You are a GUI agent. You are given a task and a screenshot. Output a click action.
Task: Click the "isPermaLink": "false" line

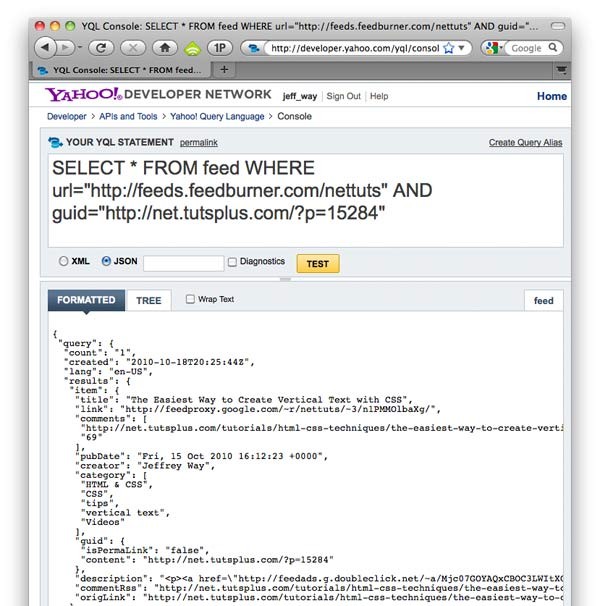pyautogui.click(x=145, y=550)
